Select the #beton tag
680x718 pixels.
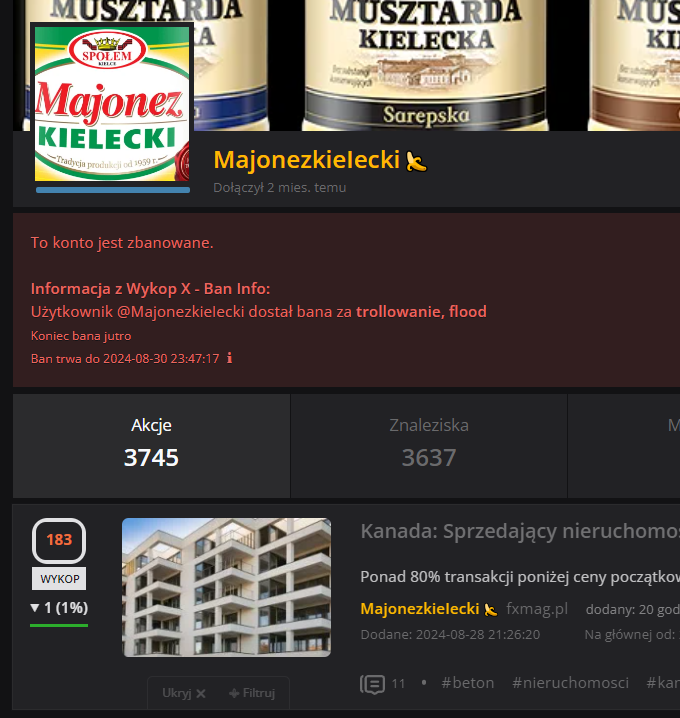[468, 683]
